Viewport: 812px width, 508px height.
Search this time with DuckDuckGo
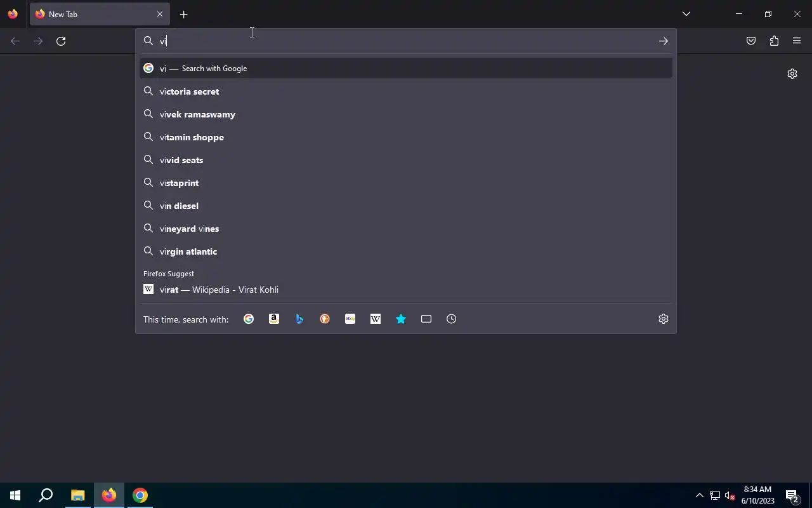coord(325,319)
